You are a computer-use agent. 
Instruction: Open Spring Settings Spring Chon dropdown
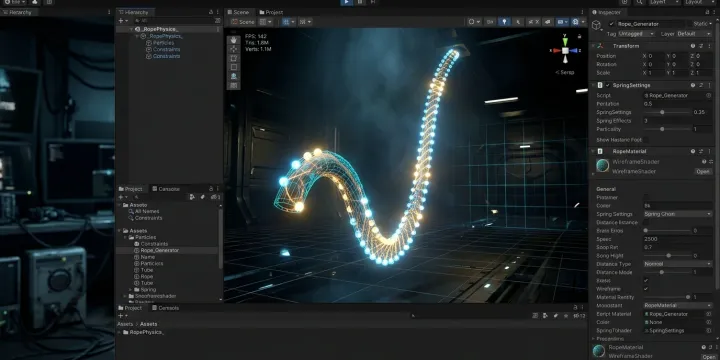click(678, 214)
